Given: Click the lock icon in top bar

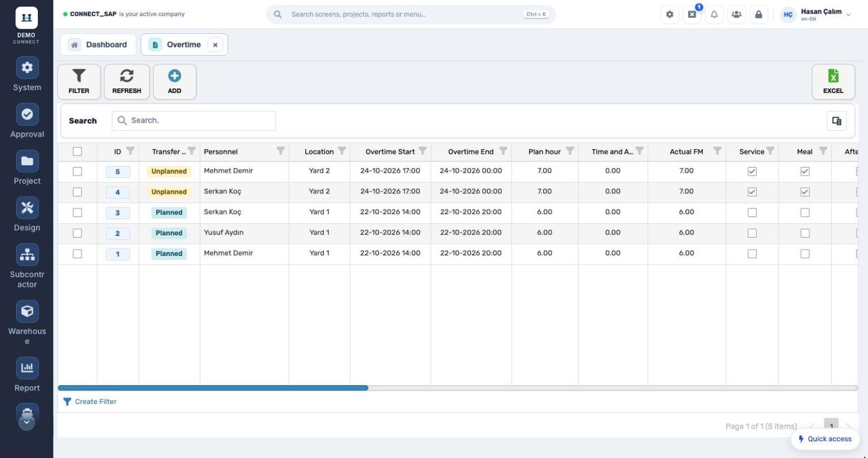Looking at the screenshot, I should tap(758, 14).
